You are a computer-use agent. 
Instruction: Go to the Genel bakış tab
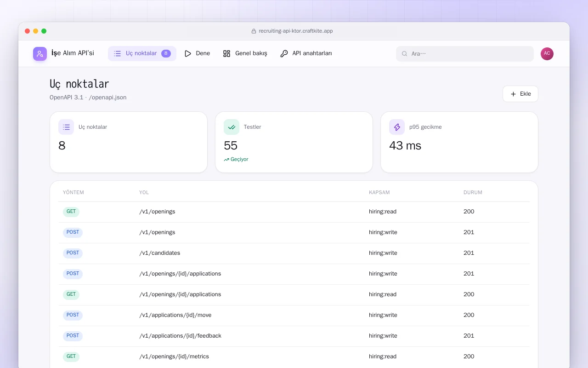[245, 53]
